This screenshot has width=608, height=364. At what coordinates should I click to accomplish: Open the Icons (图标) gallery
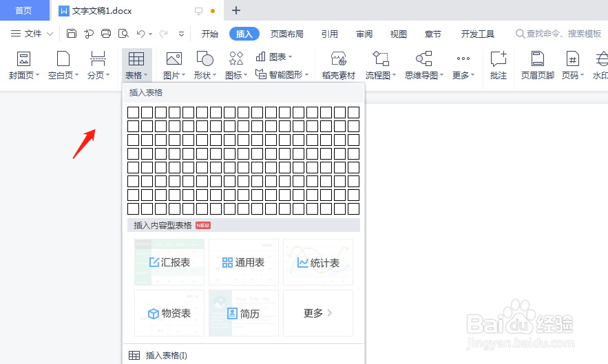[236, 65]
